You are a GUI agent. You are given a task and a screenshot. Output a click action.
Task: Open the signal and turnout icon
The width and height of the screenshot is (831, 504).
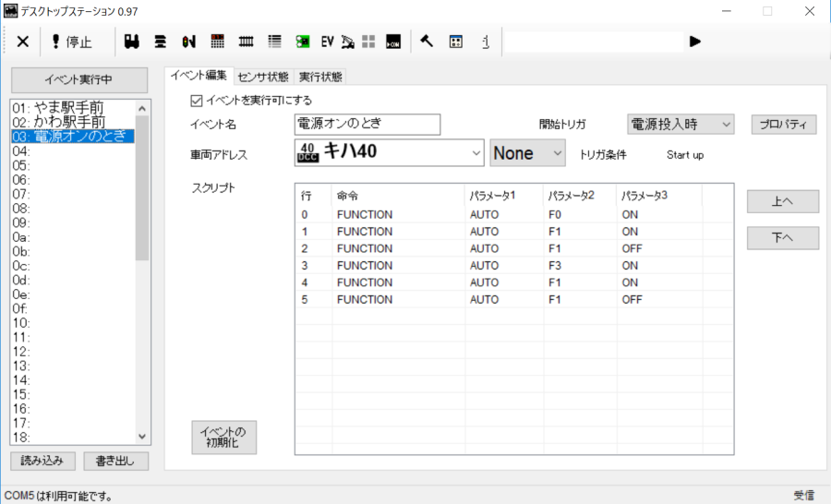click(188, 42)
